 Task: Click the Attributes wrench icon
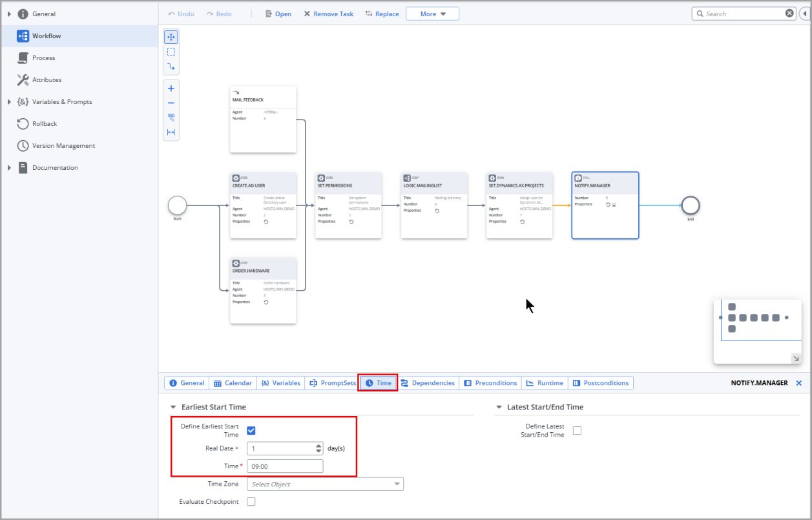[x=21, y=79]
